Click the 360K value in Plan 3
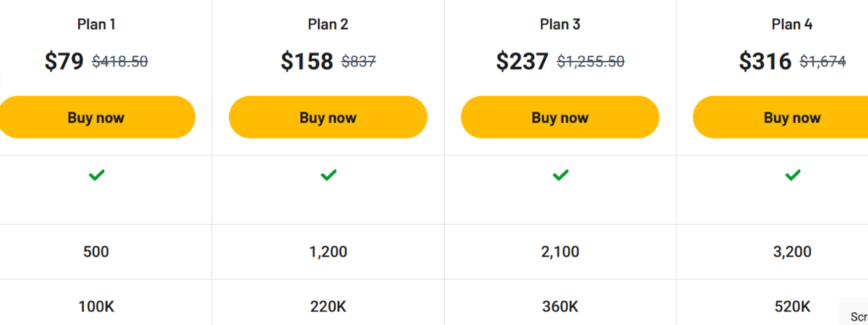 point(560,306)
